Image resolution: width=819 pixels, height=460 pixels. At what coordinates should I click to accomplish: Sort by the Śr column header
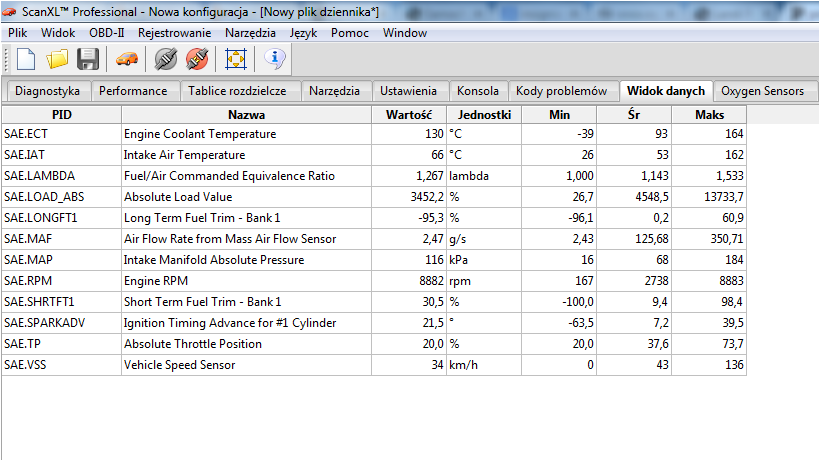coord(634,115)
